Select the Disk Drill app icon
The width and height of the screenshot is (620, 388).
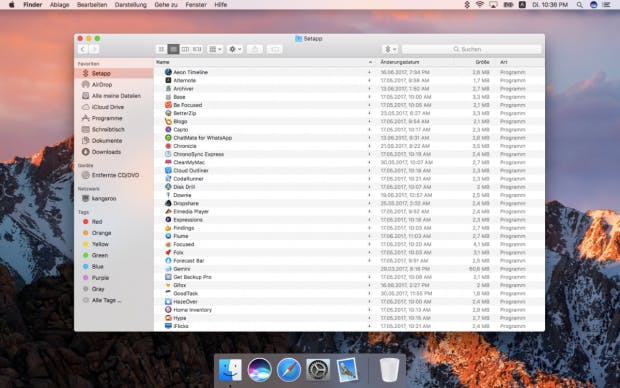coord(168,187)
